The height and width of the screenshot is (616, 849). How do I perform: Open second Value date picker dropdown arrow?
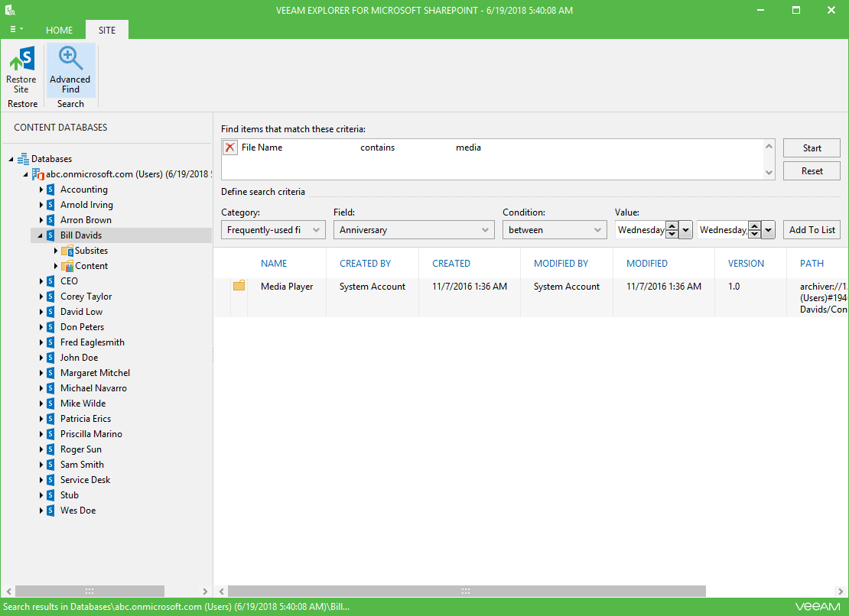pos(769,230)
